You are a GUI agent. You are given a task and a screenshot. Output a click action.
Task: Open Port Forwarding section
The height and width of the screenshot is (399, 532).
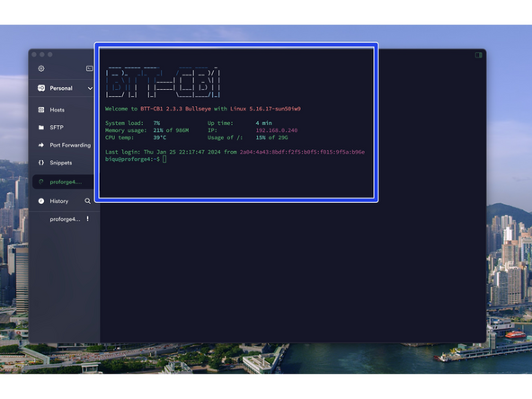[70, 146]
